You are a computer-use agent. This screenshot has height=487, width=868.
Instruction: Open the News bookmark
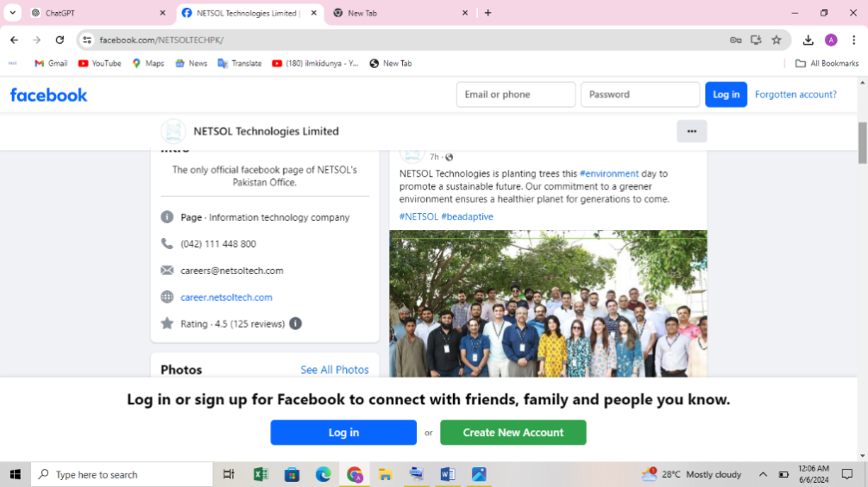(x=191, y=64)
